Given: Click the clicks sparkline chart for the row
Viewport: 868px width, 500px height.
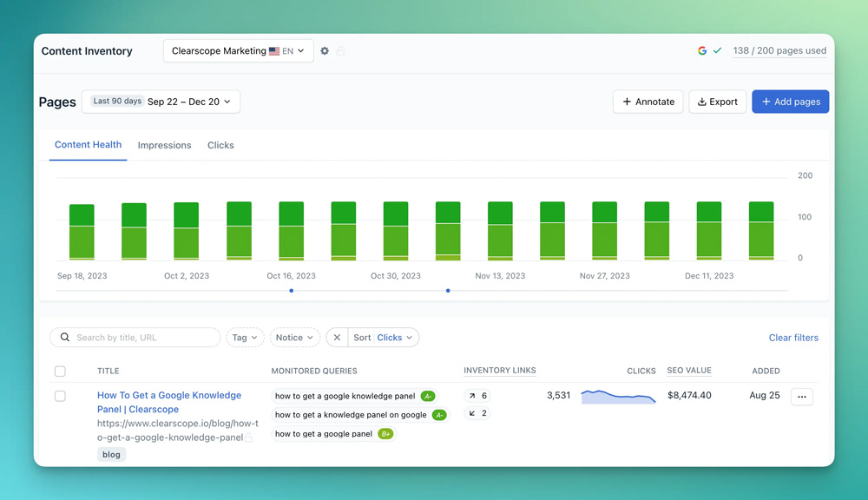Looking at the screenshot, I should pos(618,397).
